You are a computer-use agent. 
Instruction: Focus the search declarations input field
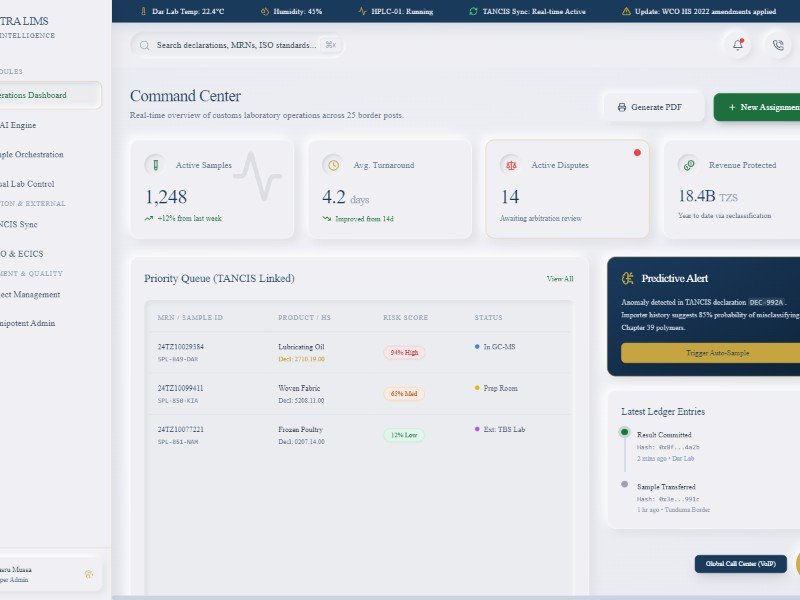[x=235, y=45]
